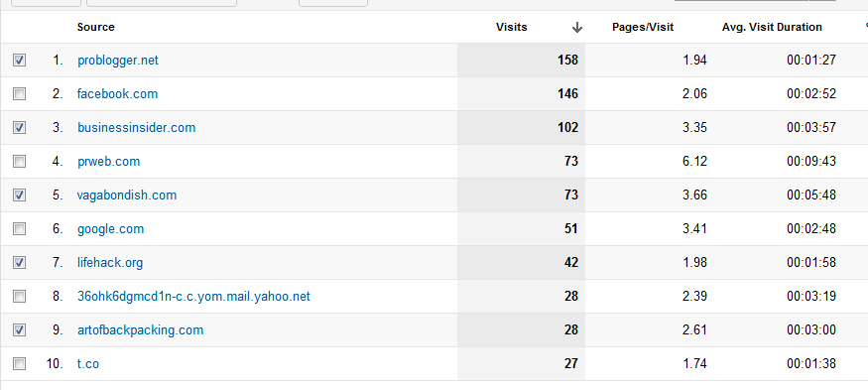The width and height of the screenshot is (868, 390).
Task: Untick the lifehack.org checkbox
Action: 20,263
